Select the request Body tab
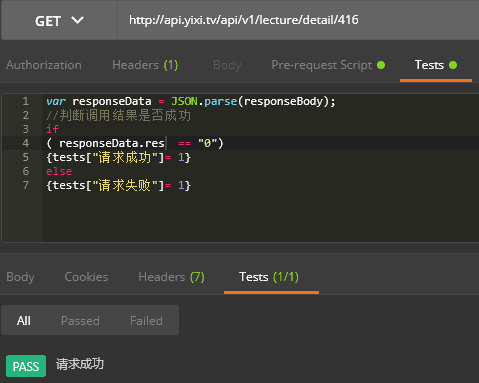This screenshot has width=479, height=383. click(x=227, y=65)
